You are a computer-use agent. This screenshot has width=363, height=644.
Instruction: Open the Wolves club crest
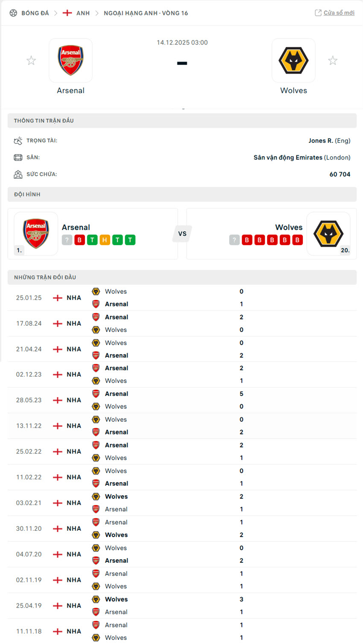(293, 60)
